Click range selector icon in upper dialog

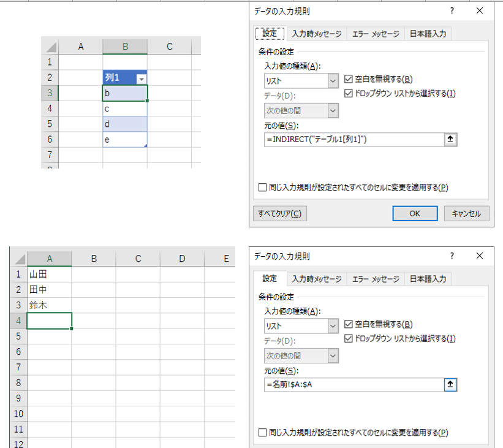(x=450, y=139)
